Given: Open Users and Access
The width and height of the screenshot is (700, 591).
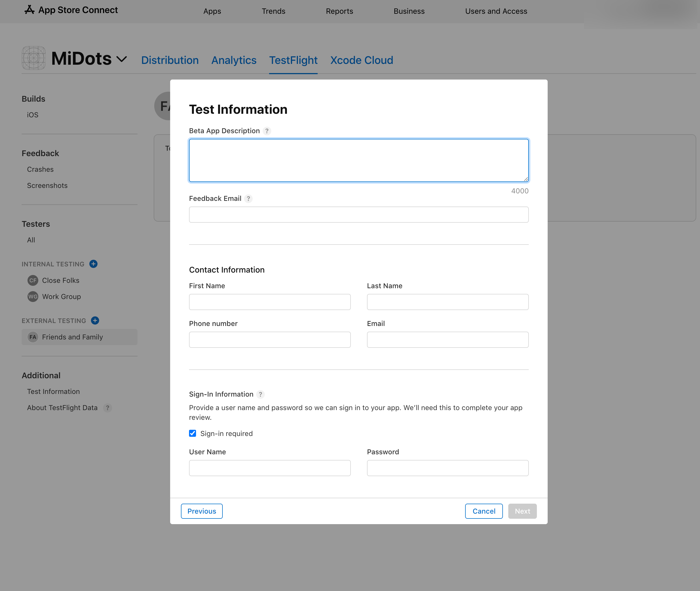Looking at the screenshot, I should coord(496,11).
